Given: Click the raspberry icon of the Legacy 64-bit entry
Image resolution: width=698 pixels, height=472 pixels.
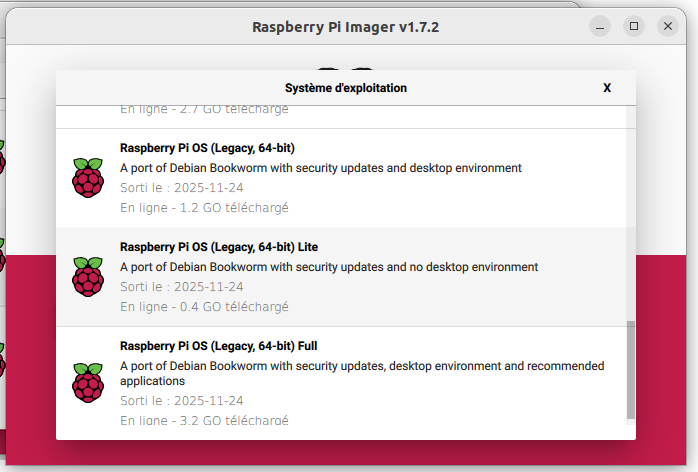Looking at the screenshot, I should (x=88, y=177).
